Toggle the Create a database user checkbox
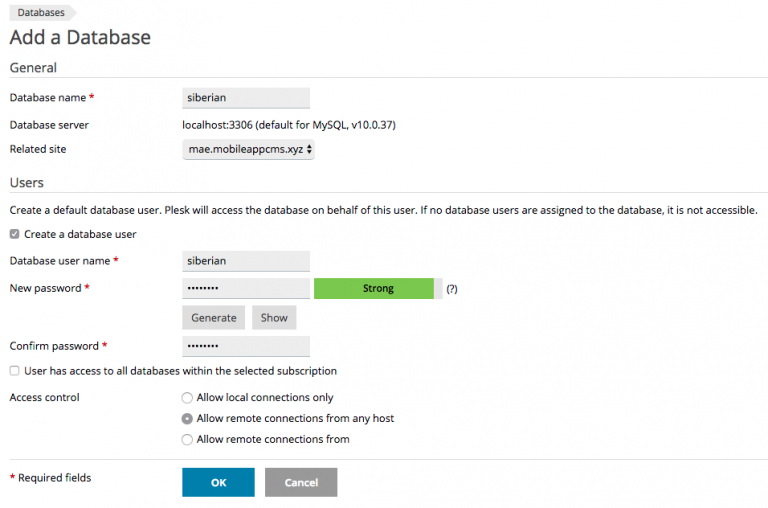Image resolution: width=768 pixels, height=508 pixels. [15, 234]
